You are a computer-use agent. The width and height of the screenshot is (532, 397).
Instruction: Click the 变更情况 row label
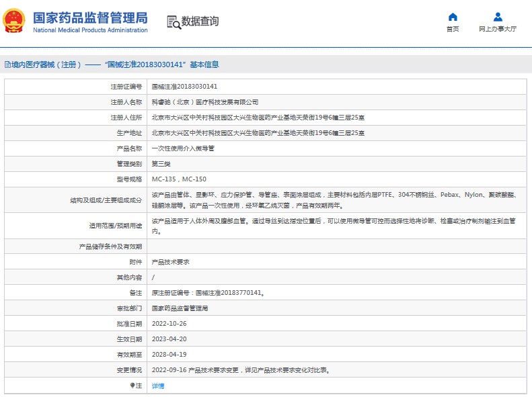click(x=129, y=370)
